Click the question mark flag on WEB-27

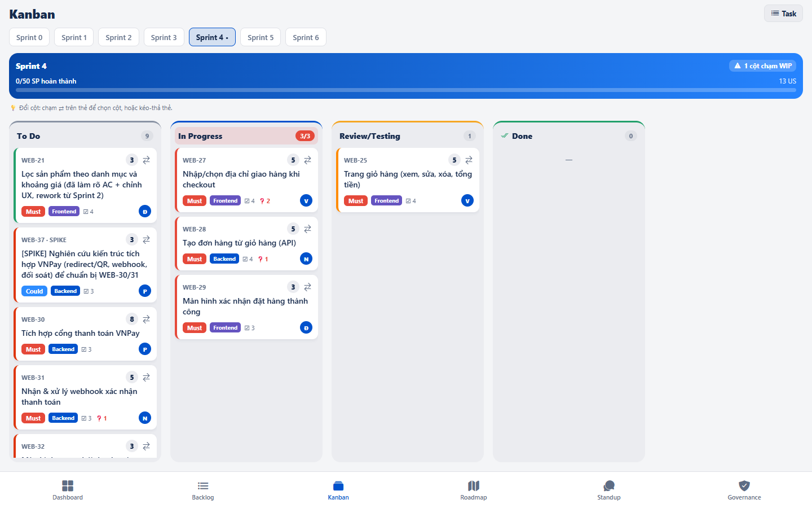[264, 201]
